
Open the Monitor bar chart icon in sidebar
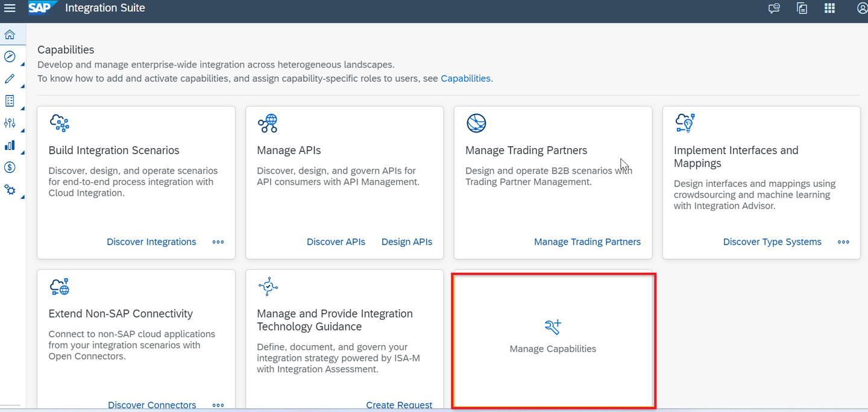click(x=10, y=145)
